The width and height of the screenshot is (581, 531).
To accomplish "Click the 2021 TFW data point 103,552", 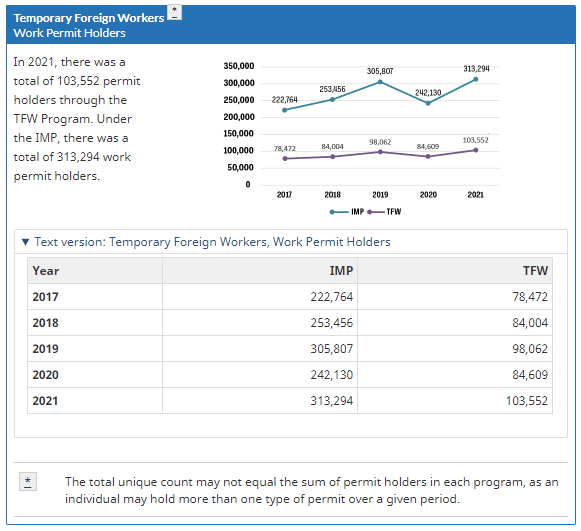I will tap(476, 150).
